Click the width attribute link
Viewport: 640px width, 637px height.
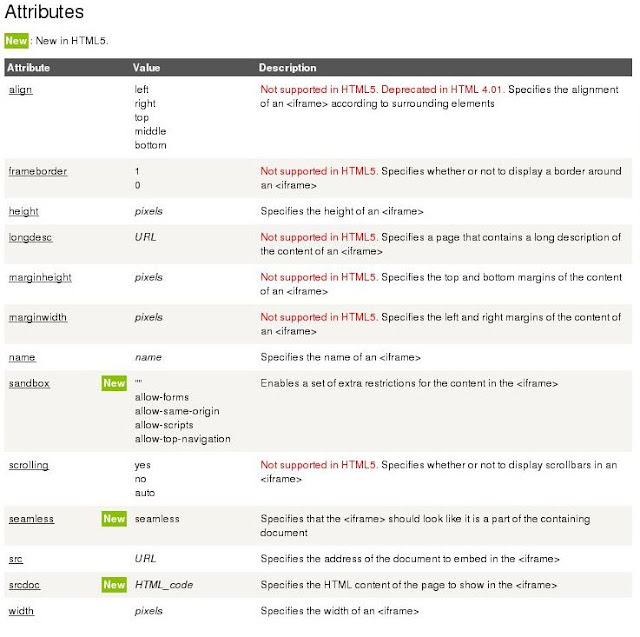[21, 610]
